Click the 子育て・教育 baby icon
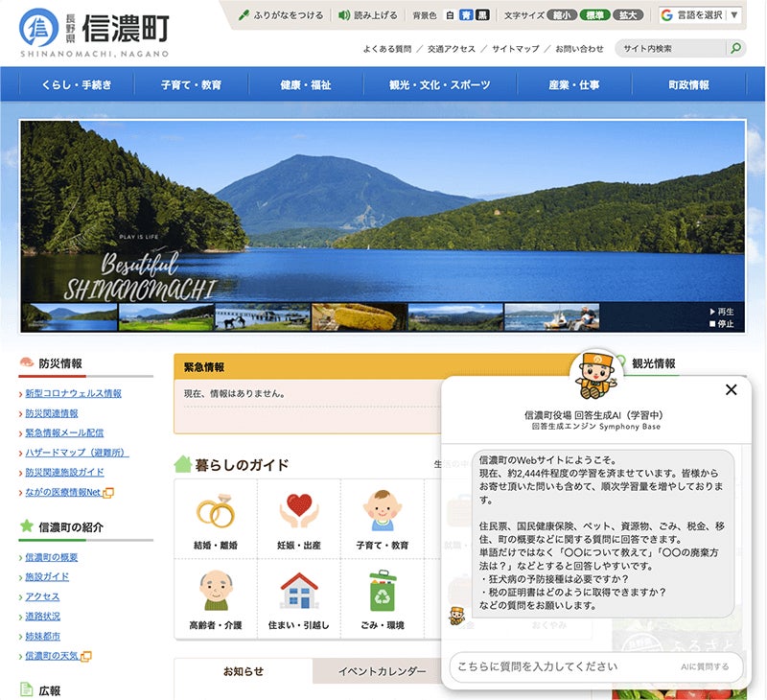767x700 pixels. 382,510
